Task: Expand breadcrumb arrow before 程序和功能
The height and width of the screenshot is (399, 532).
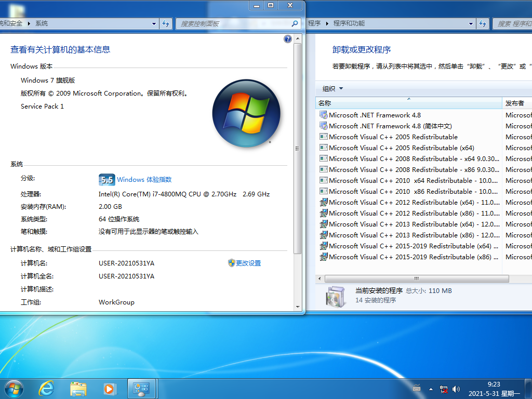Action: 327,23
